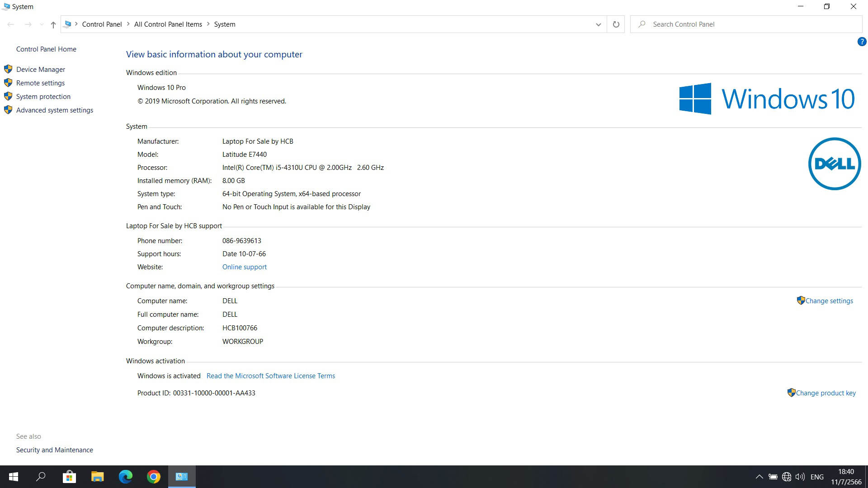Click the taskbar search magnifier icon
The width and height of the screenshot is (868, 488).
coord(41,477)
